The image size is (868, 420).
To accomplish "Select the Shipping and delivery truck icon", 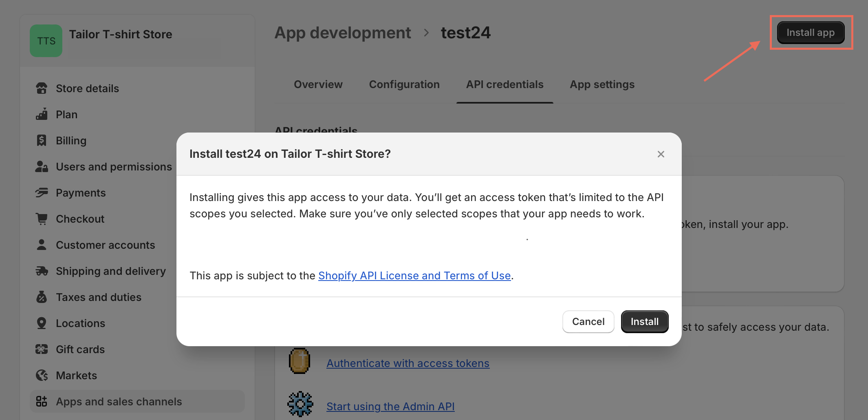I will [x=42, y=271].
